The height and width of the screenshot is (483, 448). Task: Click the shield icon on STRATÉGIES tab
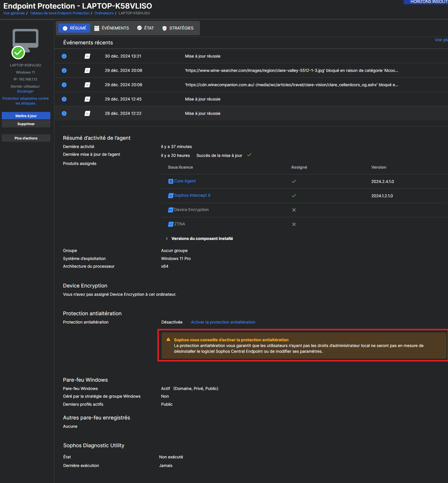click(x=164, y=28)
